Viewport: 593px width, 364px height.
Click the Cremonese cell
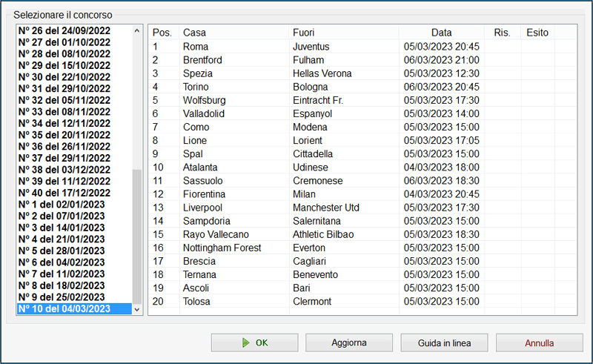(x=344, y=181)
